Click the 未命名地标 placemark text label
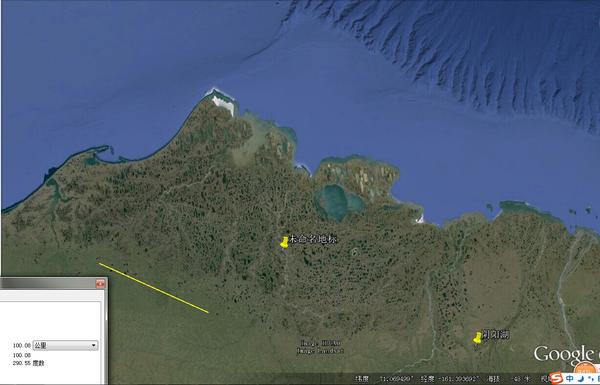Image resolution: width=600 pixels, height=385 pixels. pos(313,239)
